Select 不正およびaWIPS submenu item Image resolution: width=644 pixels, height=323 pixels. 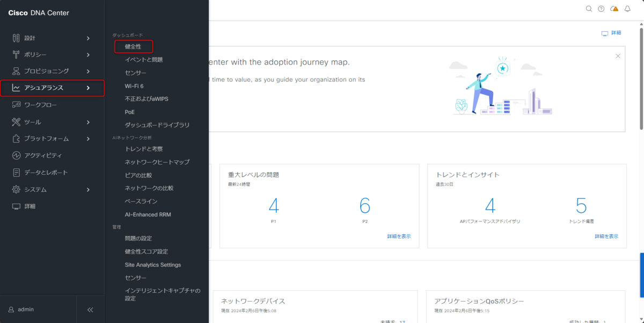(147, 99)
